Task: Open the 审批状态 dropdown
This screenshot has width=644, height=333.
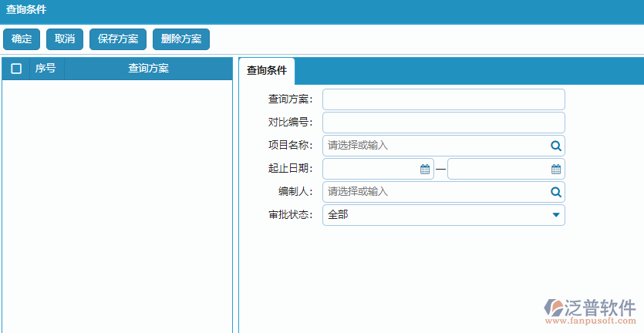Action: coord(443,215)
